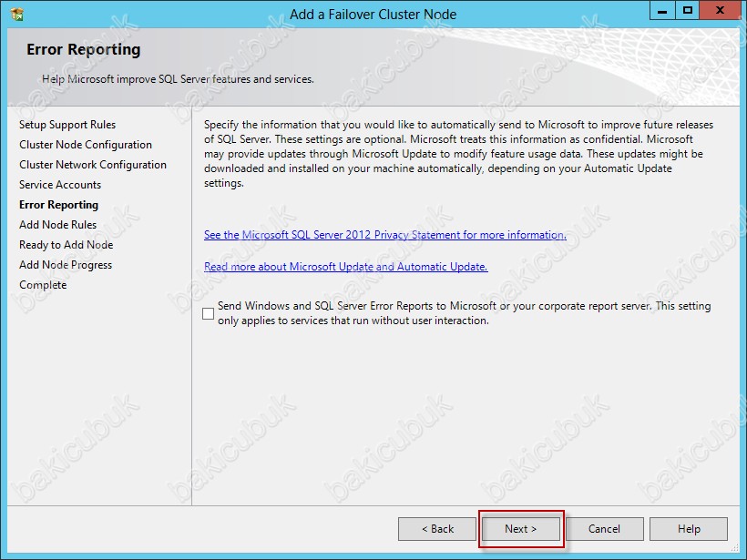This screenshot has height=560, width=747.
Task: Select the Add Node Progress step
Action: pos(66,265)
